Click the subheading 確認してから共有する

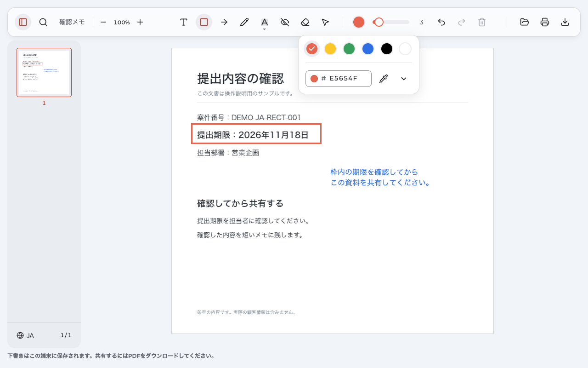[x=240, y=203]
